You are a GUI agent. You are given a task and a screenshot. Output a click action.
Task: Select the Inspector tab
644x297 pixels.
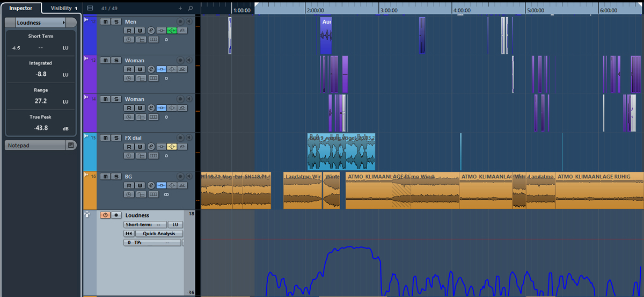click(x=20, y=8)
